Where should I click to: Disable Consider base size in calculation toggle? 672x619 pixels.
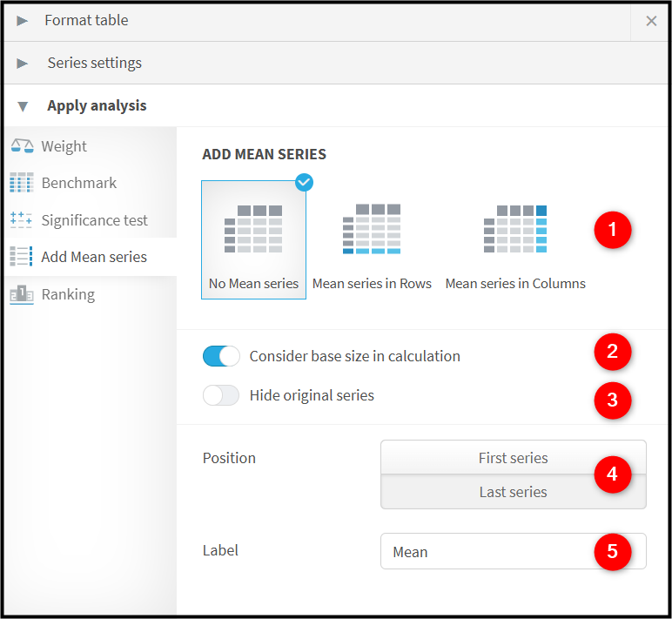221,356
